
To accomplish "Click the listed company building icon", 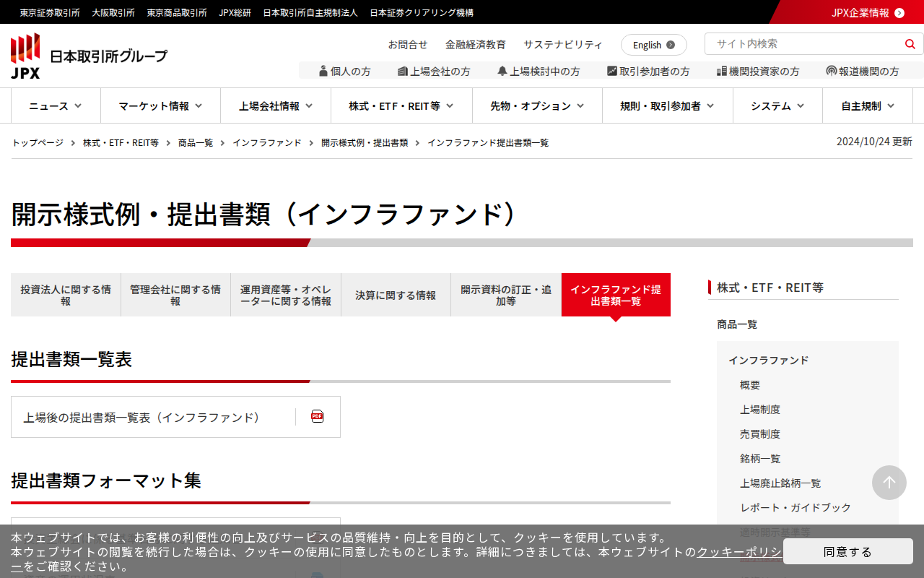I will point(403,71).
